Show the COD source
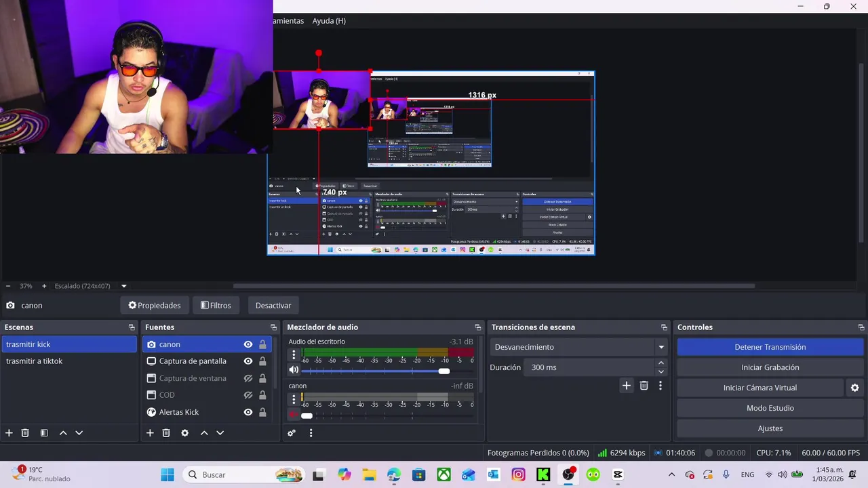 (x=248, y=395)
